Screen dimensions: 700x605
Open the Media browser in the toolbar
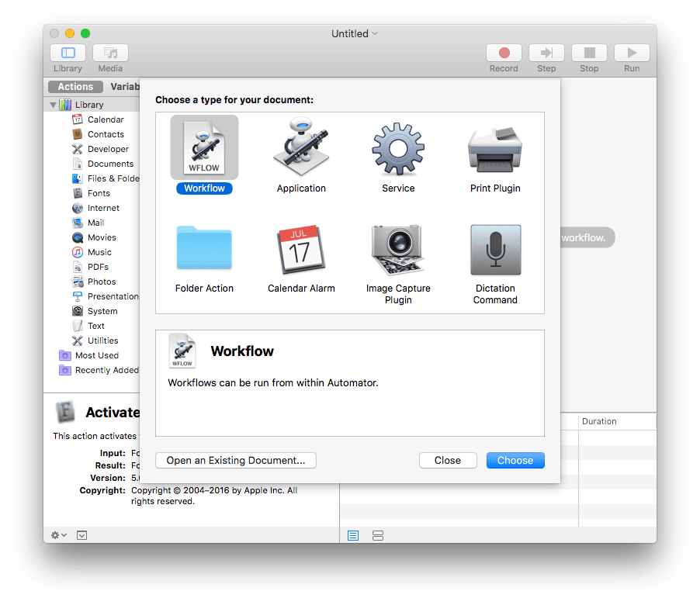click(109, 53)
